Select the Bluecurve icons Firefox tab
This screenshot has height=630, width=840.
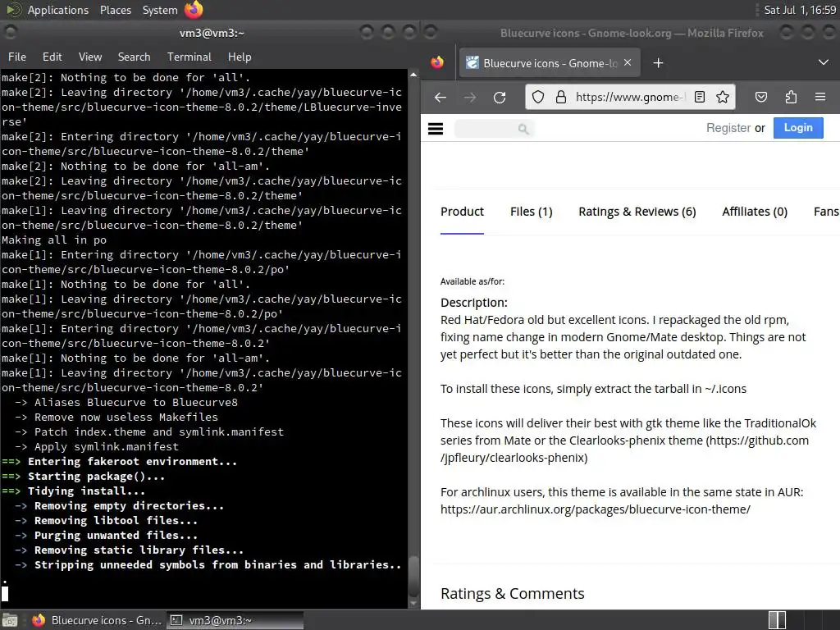click(x=549, y=63)
